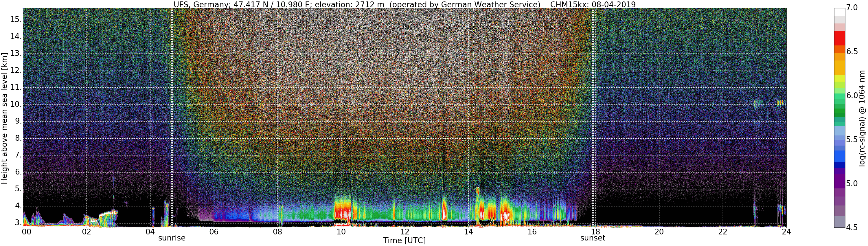Screen dimensions: 868x246
Task: Click height axis tick '11.'
Action: pyautogui.click(x=16, y=88)
